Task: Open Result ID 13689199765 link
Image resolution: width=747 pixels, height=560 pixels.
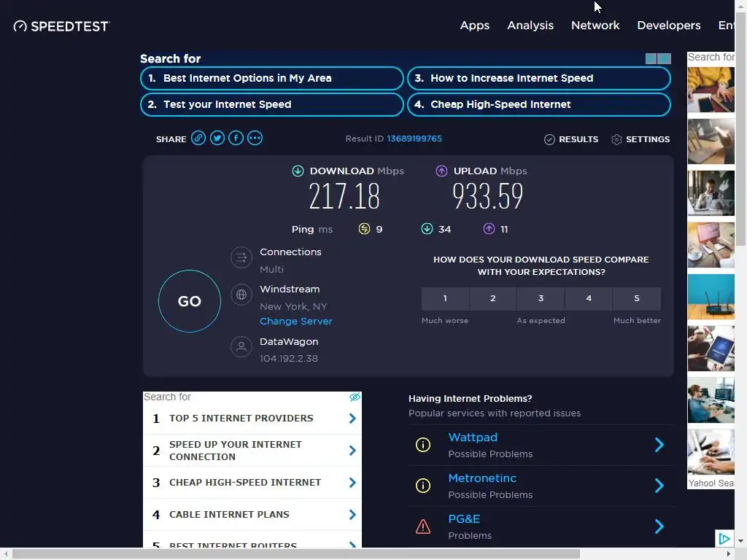Action: 414,139
